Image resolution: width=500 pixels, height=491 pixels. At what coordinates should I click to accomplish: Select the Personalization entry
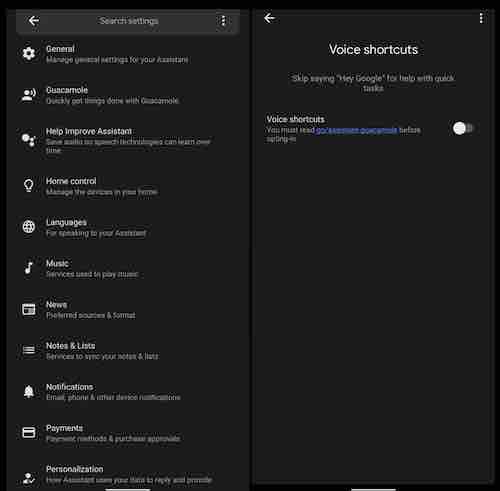point(128,474)
